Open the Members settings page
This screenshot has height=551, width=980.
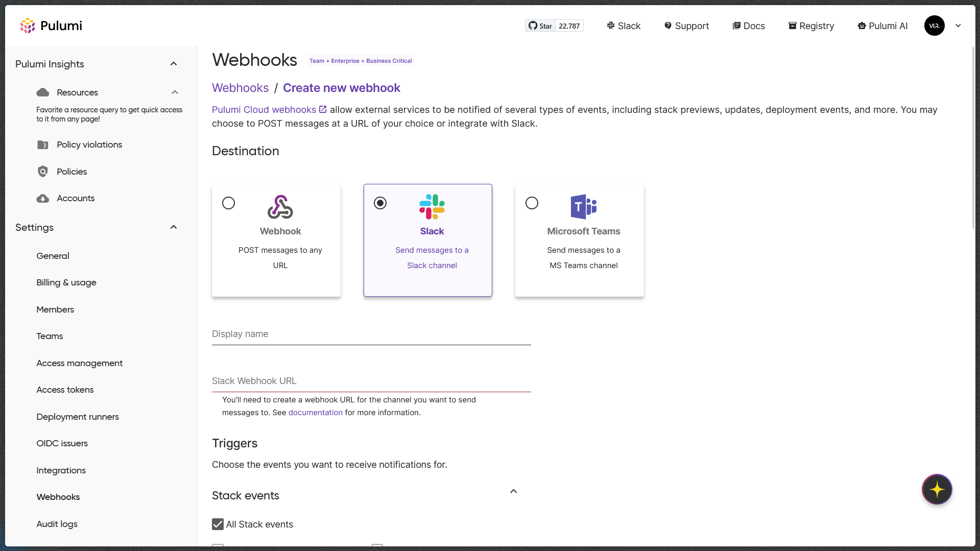point(55,309)
